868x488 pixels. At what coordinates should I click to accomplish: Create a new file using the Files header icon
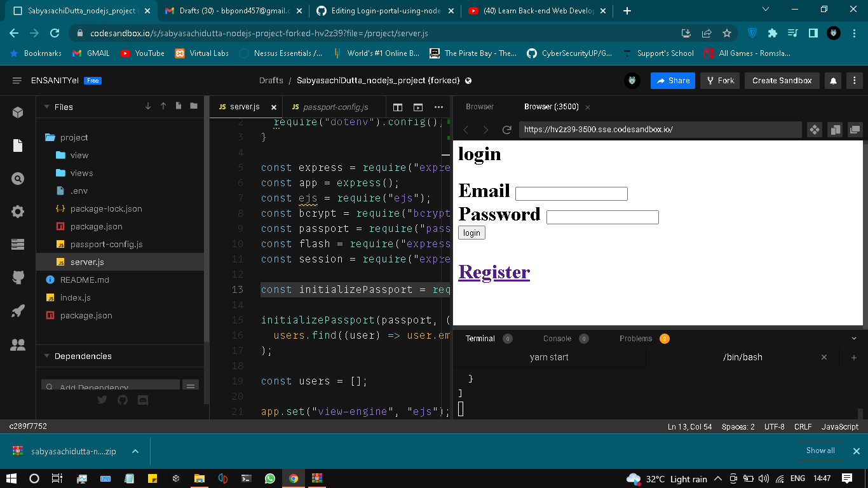point(179,106)
